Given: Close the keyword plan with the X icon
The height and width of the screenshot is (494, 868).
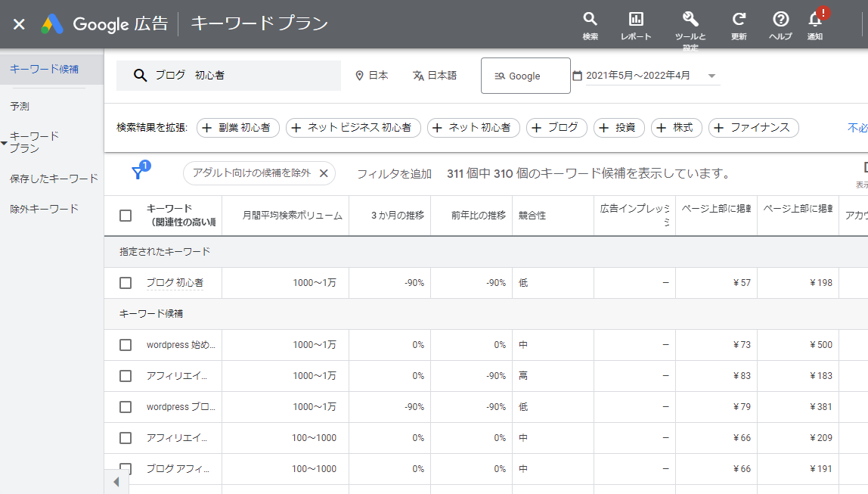Looking at the screenshot, I should pos(19,24).
